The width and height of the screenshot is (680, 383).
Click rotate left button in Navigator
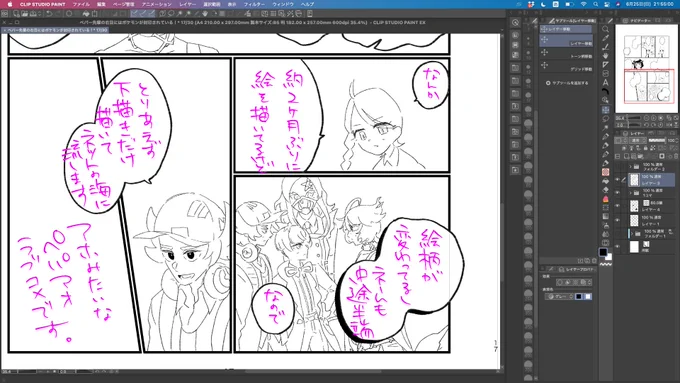tap(647, 125)
